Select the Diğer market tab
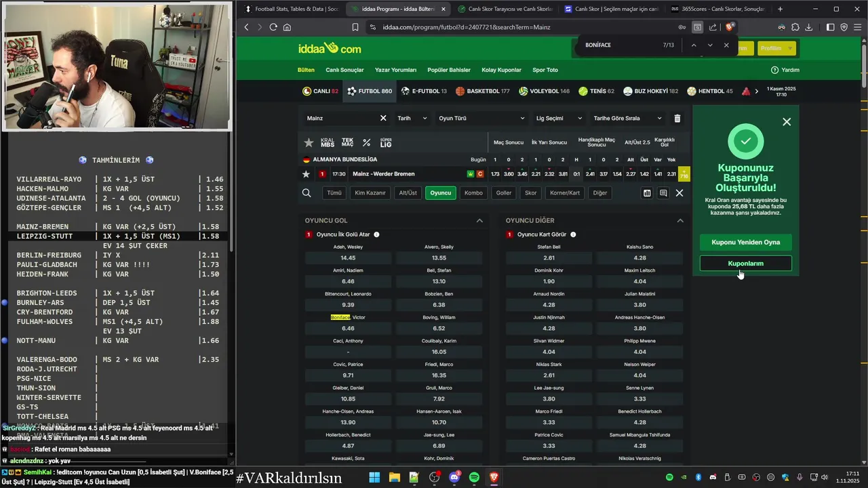868x488 pixels. click(600, 193)
